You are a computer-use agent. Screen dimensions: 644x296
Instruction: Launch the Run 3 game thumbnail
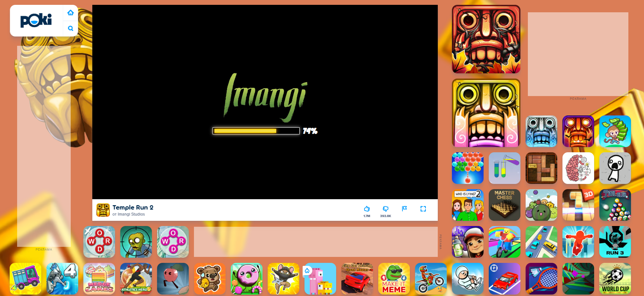[x=615, y=242]
